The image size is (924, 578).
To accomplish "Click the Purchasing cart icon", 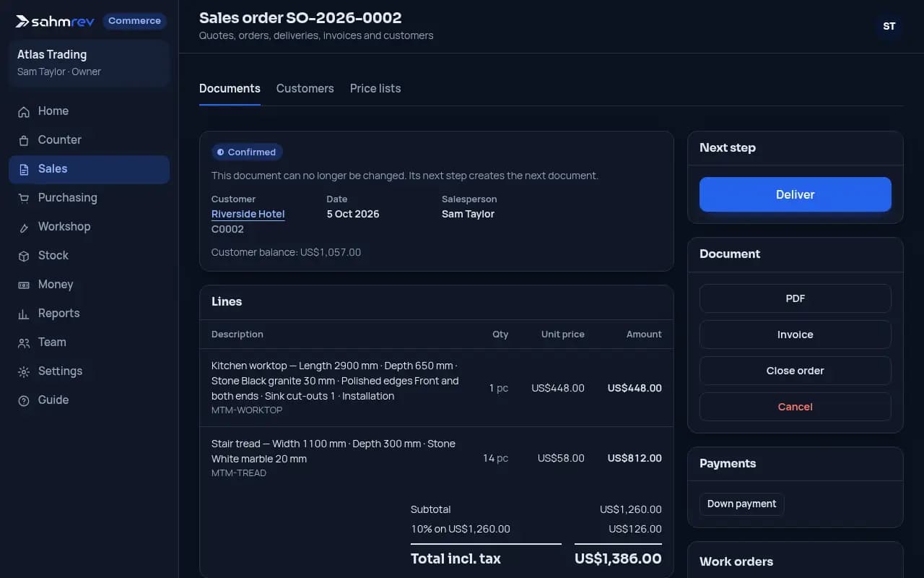I will pyautogui.click(x=24, y=198).
